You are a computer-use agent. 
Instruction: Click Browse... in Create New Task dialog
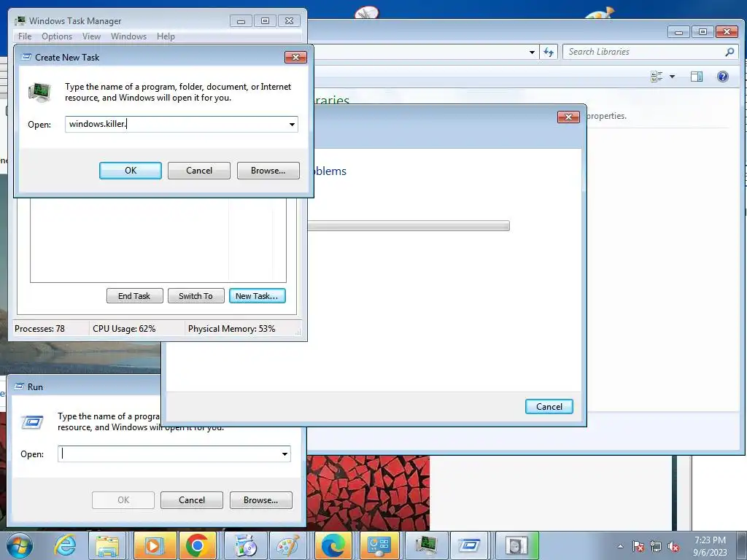point(268,171)
